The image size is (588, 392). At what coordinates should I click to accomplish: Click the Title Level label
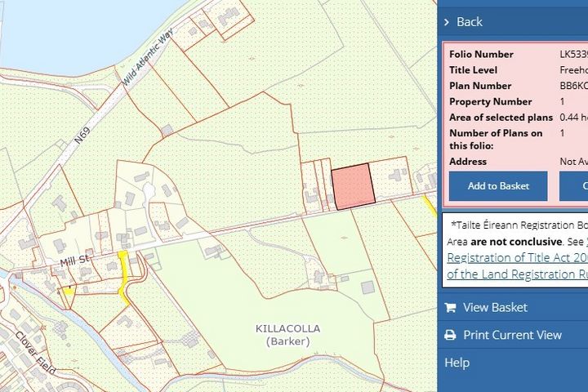[x=473, y=70]
